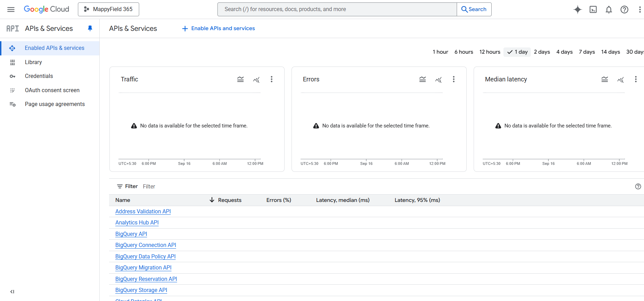This screenshot has width=644, height=301.
Task: Select the 12 hours time range
Action: 490,52
